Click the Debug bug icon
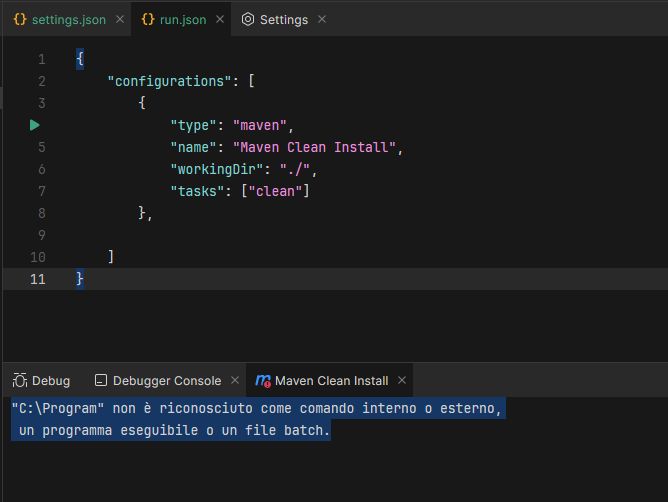Viewport: 668px width, 502px height. tap(20, 380)
